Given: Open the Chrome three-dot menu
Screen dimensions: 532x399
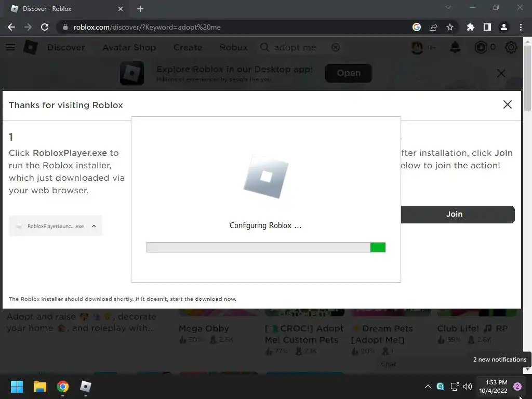Looking at the screenshot, I should pyautogui.click(x=521, y=27).
